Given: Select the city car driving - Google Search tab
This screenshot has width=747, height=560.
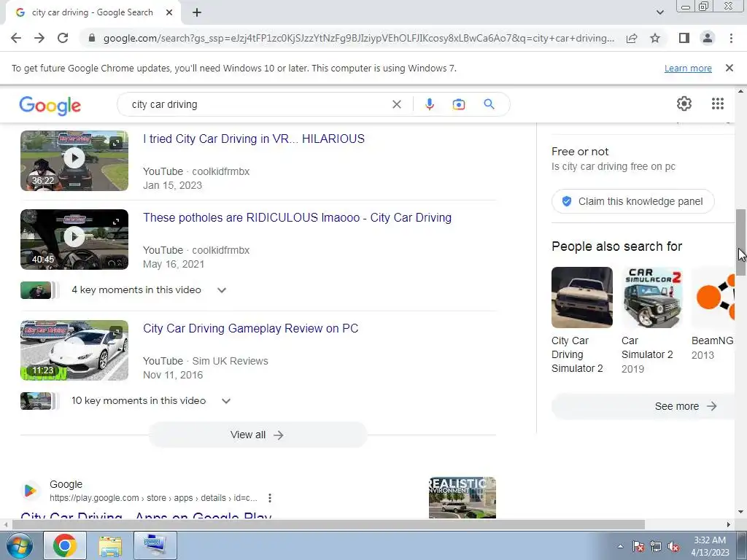Looking at the screenshot, I should pyautogui.click(x=93, y=12).
